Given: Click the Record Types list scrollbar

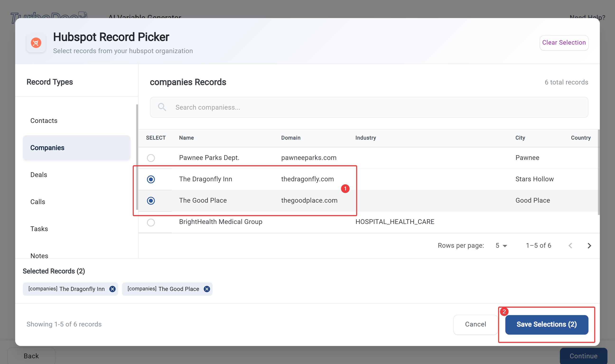Looking at the screenshot, I should coord(137,157).
